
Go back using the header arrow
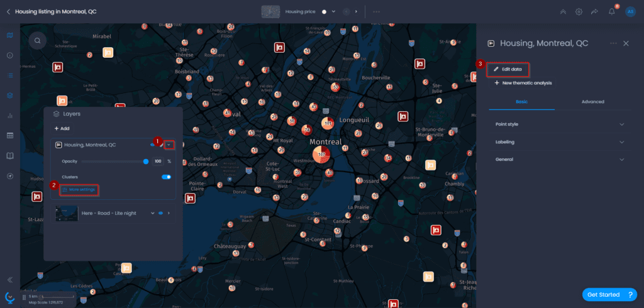pos(8,11)
